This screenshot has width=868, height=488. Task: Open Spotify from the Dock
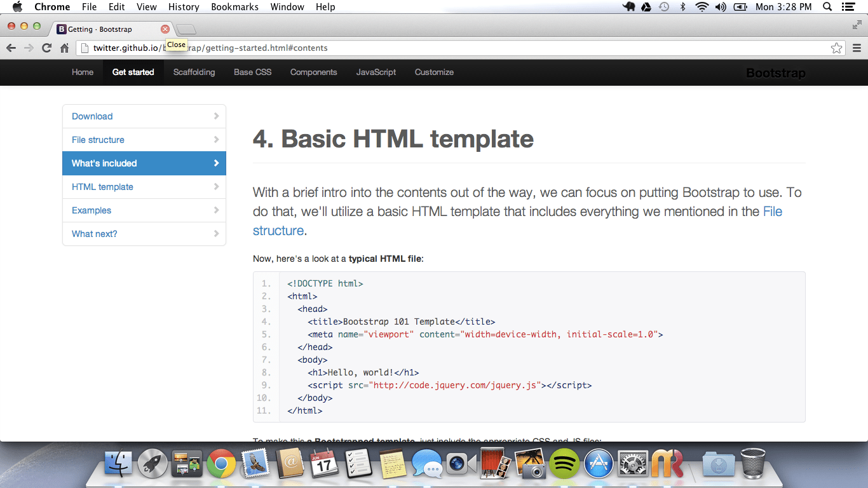pyautogui.click(x=565, y=464)
